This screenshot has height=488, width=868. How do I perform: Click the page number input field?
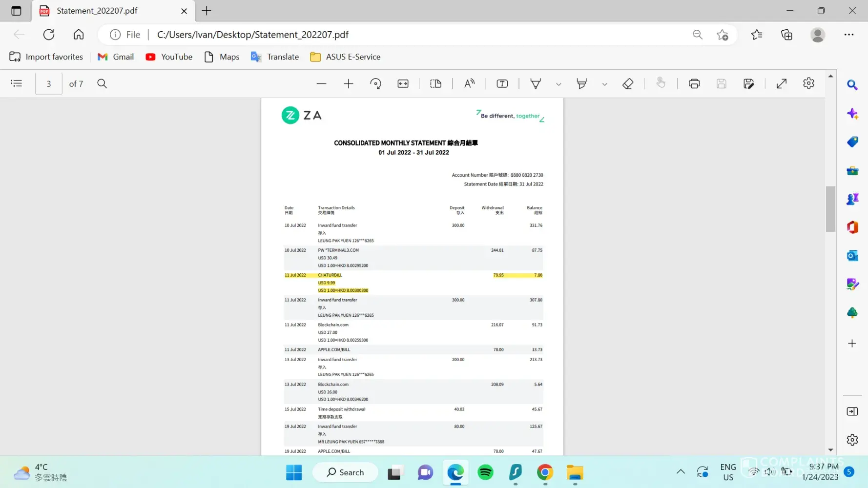(48, 84)
